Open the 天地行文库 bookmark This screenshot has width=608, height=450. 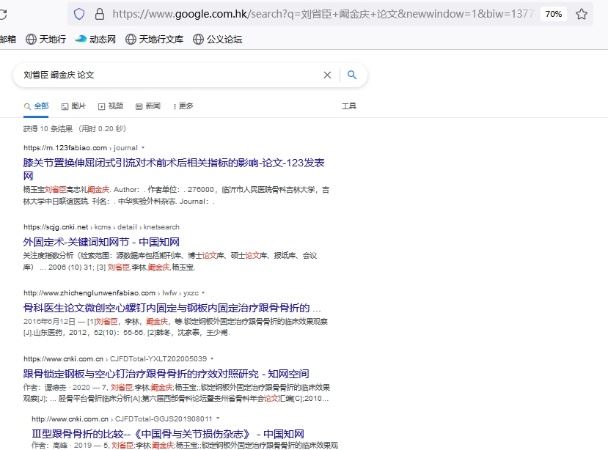click(157, 39)
